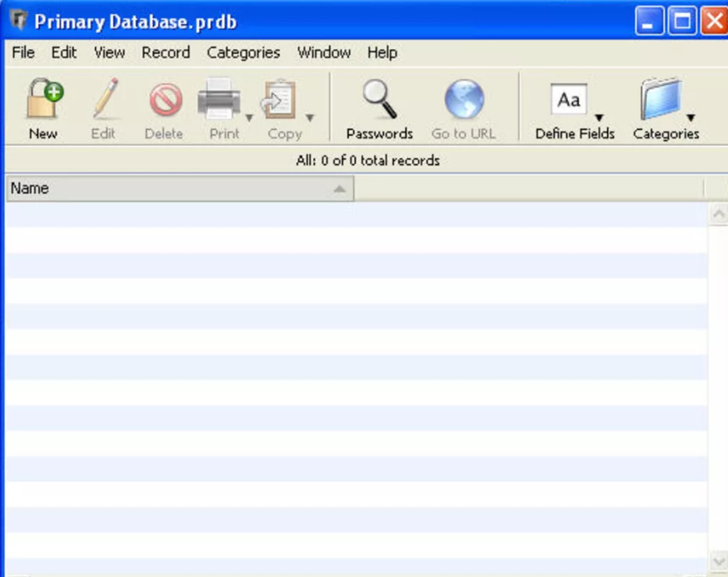Expand the Copy dropdown arrow

point(310,118)
